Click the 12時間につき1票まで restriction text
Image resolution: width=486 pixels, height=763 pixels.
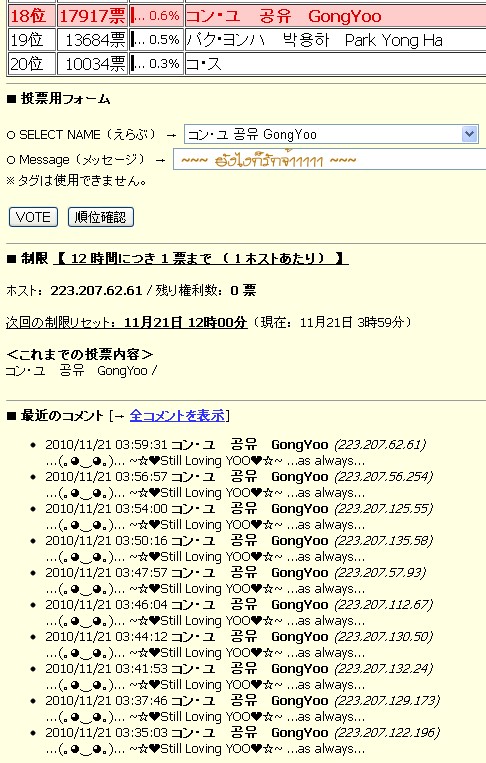[201, 258]
